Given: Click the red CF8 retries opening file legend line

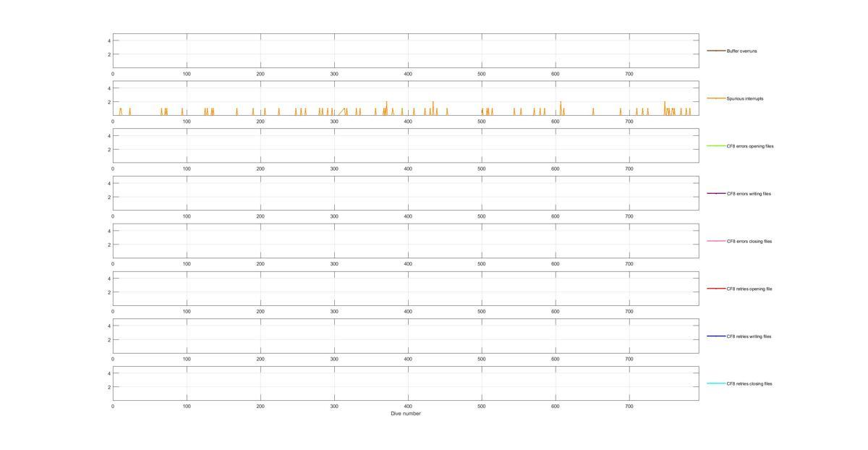Looking at the screenshot, I should tap(716, 289).
